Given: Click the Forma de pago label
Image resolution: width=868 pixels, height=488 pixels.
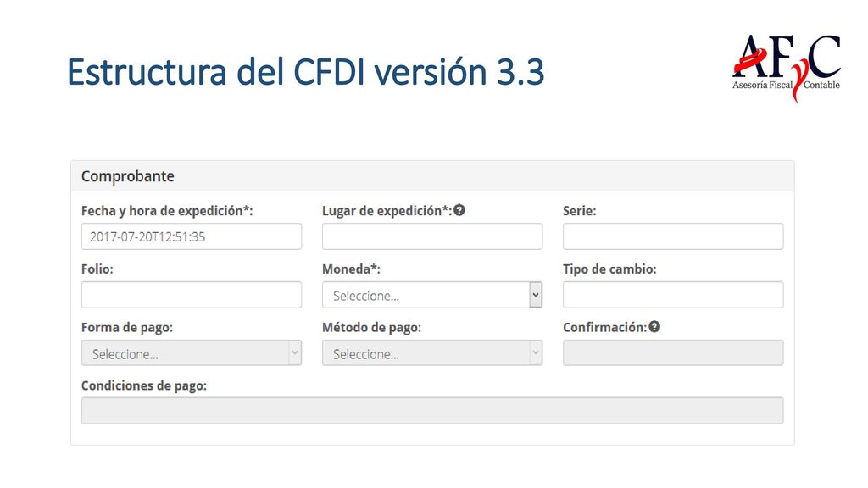Looking at the screenshot, I should (127, 328).
